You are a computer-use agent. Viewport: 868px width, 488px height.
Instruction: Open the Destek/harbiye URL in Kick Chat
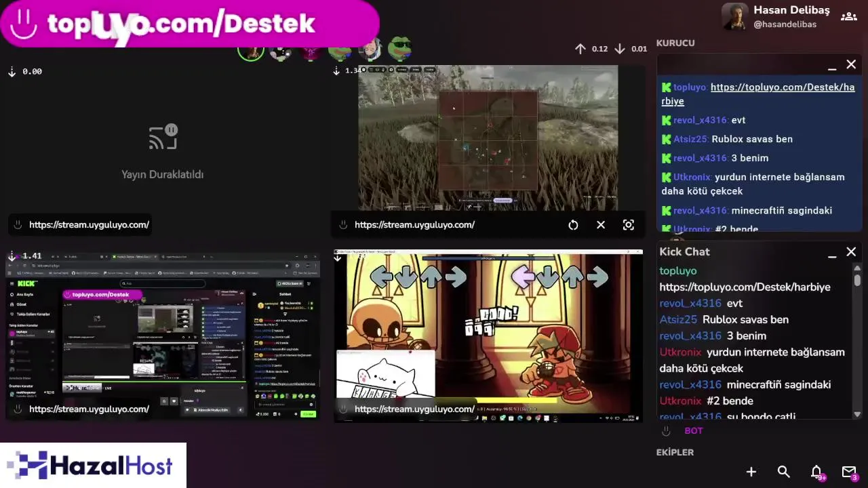745,287
